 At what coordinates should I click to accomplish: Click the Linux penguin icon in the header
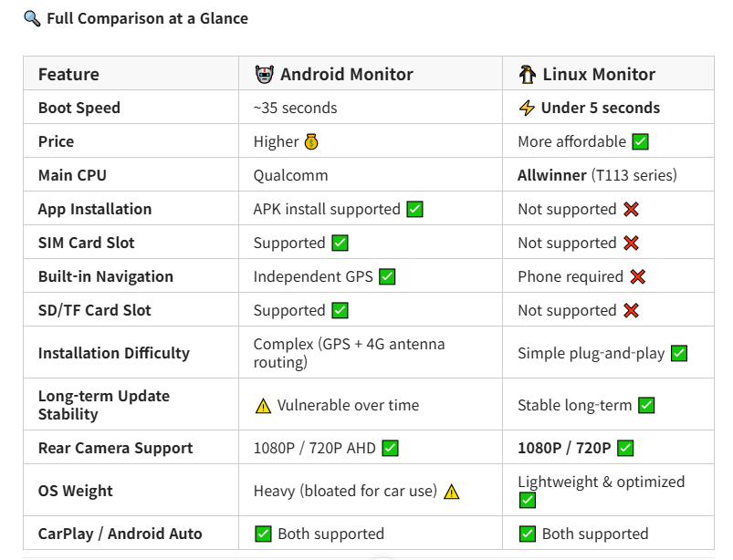click(x=527, y=75)
